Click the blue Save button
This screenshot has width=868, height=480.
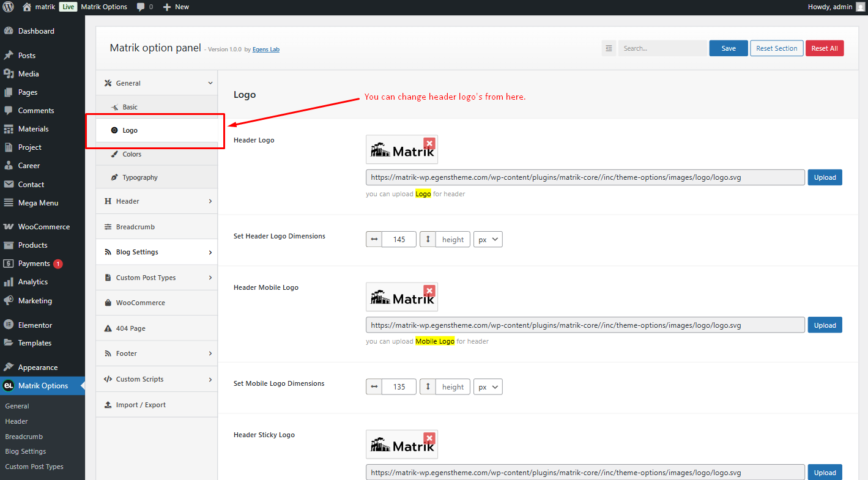click(729, 48)
